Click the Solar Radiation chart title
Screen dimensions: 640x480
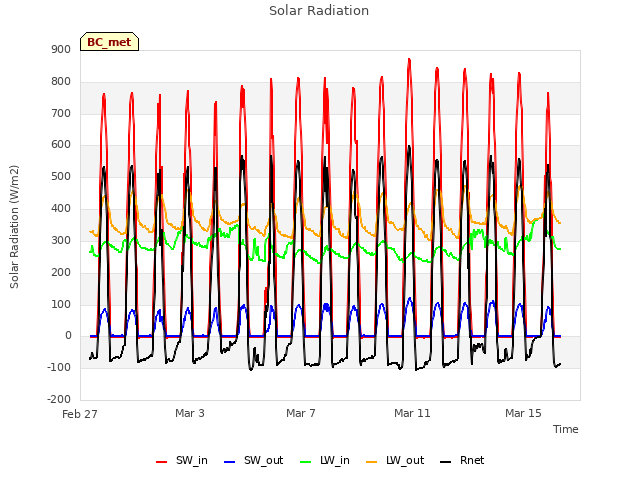pyautogui.click(x=319, y=11)
